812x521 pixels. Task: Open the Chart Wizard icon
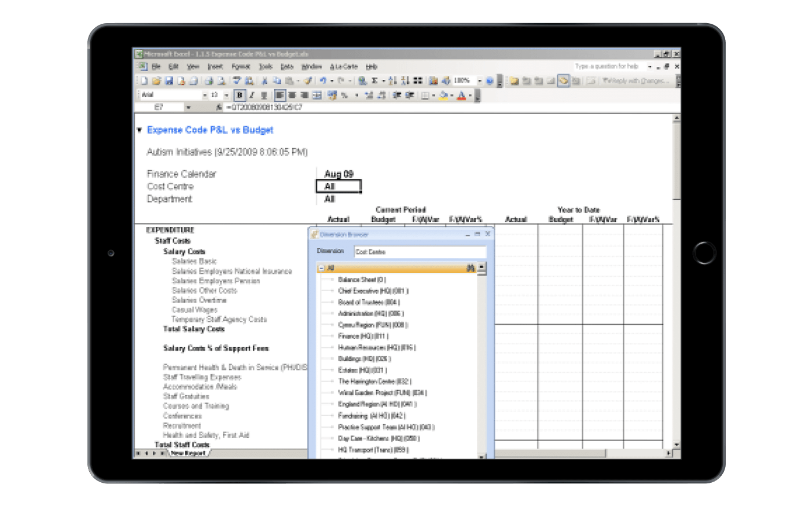tap(433, 81)
